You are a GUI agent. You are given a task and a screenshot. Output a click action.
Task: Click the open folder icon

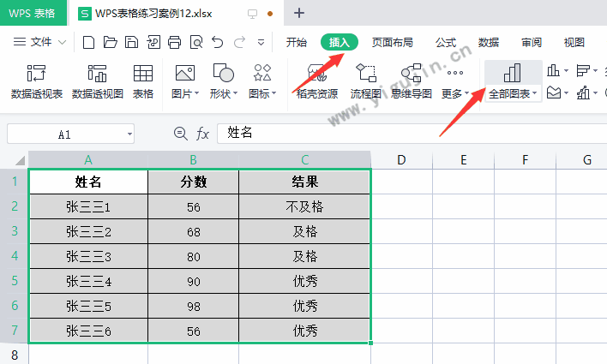(x=111, y=42)
